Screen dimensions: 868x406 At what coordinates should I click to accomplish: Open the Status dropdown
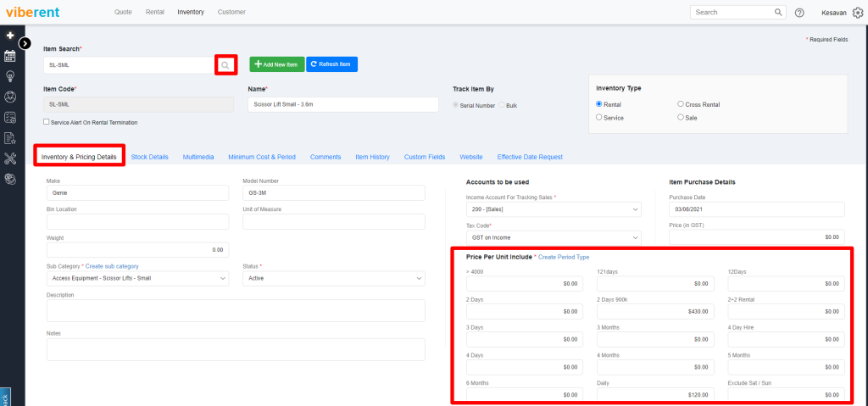[x=333, y=279]
